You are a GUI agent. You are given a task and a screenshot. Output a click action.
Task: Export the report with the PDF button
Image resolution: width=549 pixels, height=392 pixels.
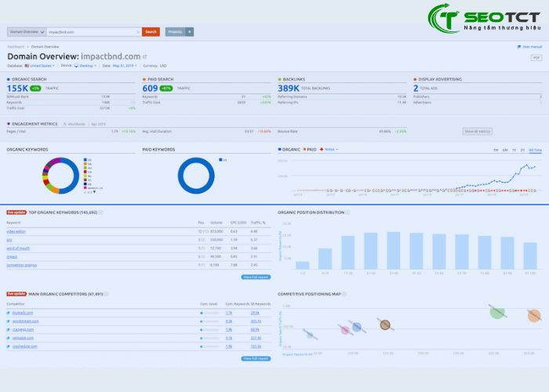click(x=536, y=58)
